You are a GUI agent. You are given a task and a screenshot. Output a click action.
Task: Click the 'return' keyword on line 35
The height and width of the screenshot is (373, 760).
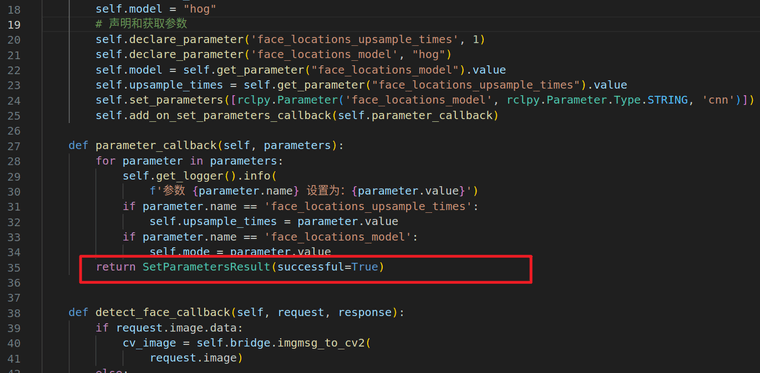(x=115, y=267)
